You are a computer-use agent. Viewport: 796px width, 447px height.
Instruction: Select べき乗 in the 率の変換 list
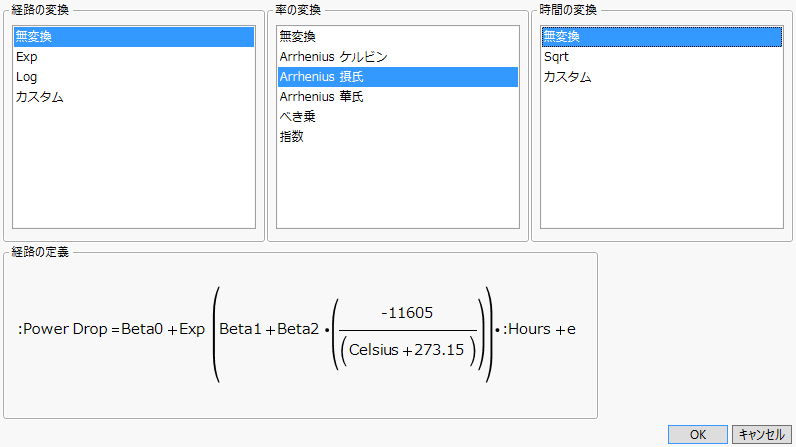coord(298,117)
